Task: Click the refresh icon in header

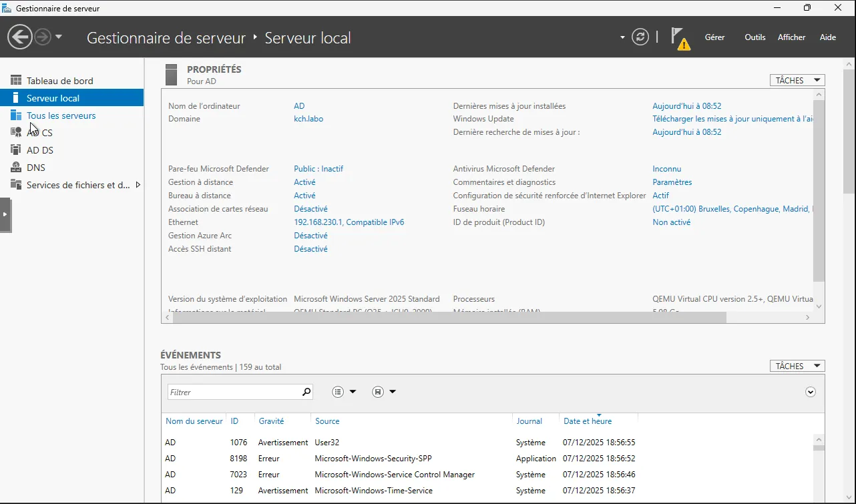Action: (640, 37)
